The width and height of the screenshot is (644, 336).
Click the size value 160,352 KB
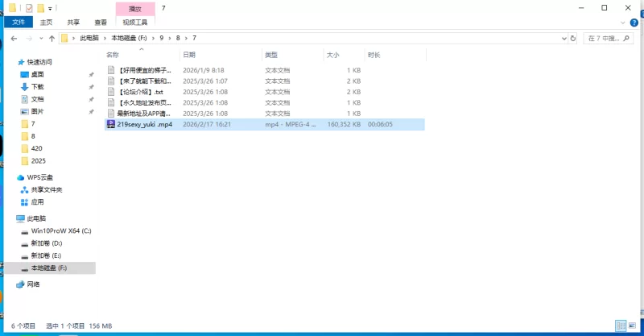[344, 124]
